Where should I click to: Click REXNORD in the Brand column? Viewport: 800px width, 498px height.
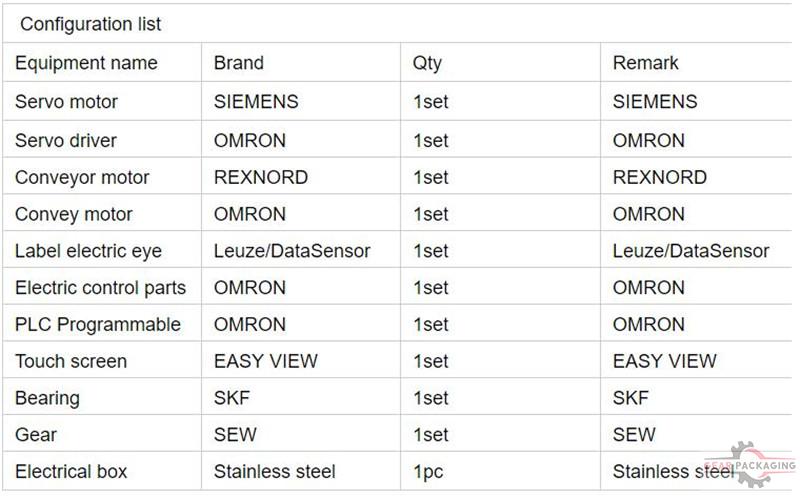[x=261, y=177]
